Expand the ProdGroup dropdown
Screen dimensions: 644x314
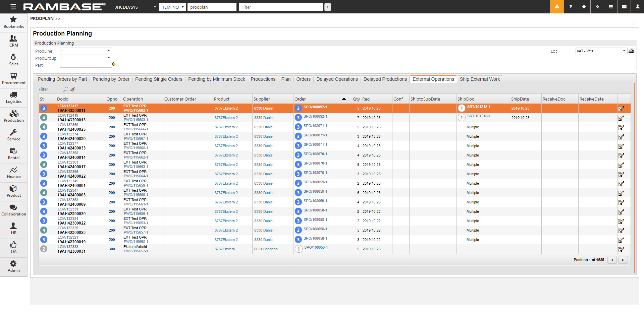coord(108,58)
